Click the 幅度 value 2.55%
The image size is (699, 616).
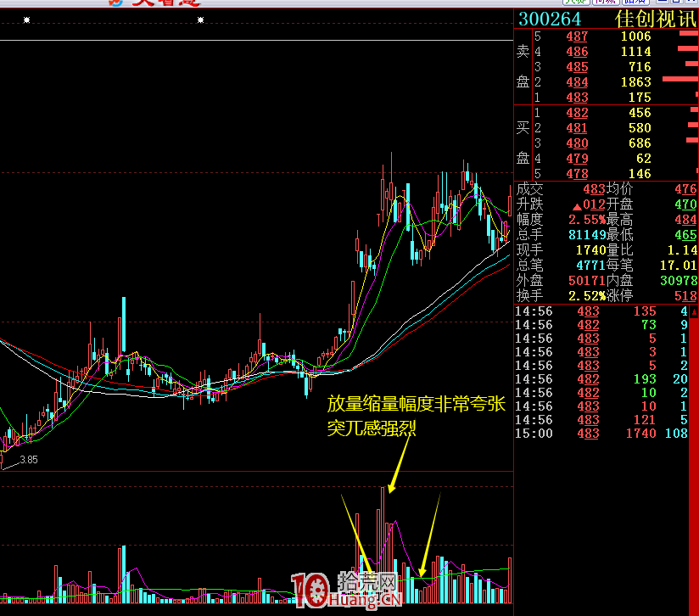pos(587,219)
